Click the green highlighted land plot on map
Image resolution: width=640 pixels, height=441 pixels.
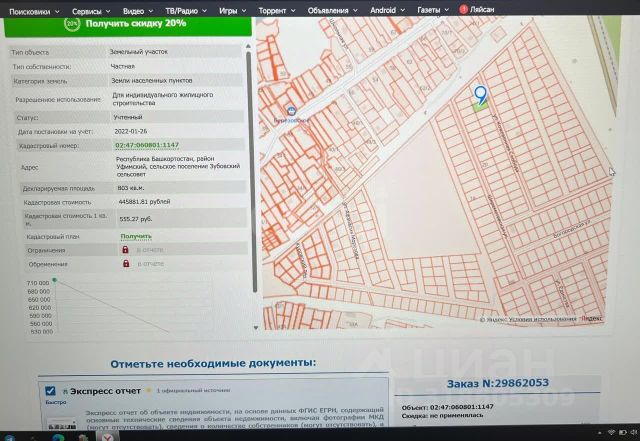(x=480, y=107)
